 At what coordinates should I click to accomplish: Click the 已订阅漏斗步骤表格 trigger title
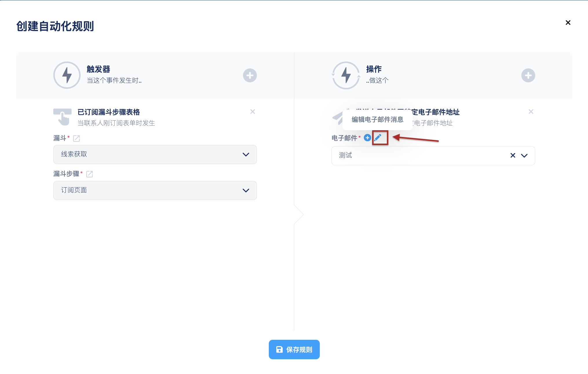coord(109,112)
